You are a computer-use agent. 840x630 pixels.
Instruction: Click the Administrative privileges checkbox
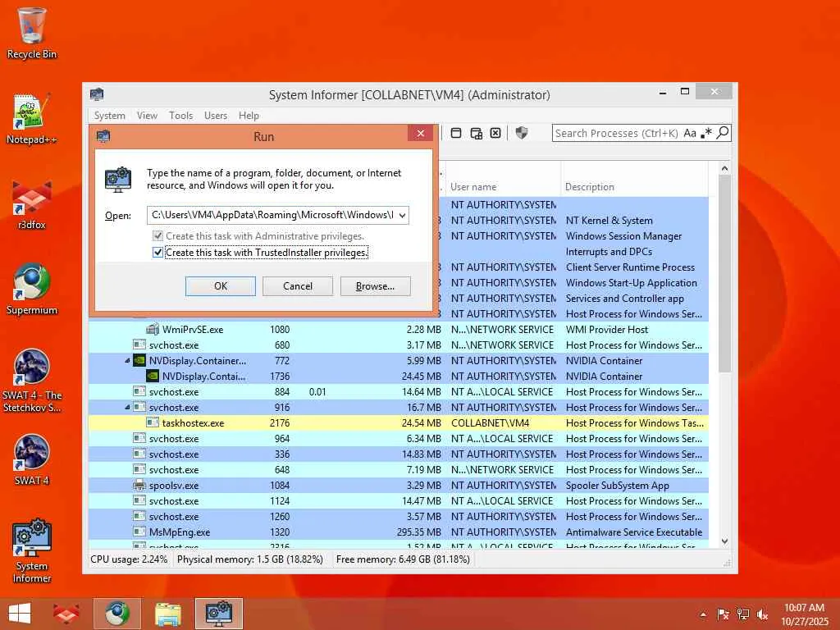pyautogui.click(x=157, y=235)
